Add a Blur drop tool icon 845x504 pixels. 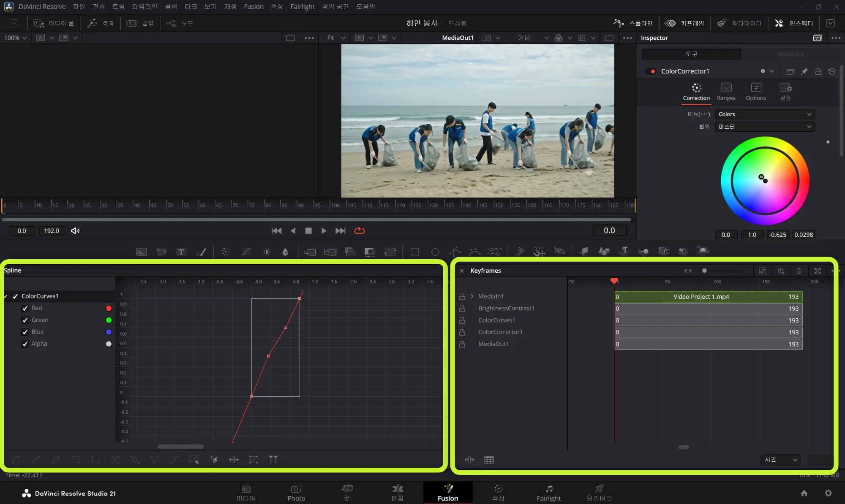pyautogui.click(x=285, y=252)
